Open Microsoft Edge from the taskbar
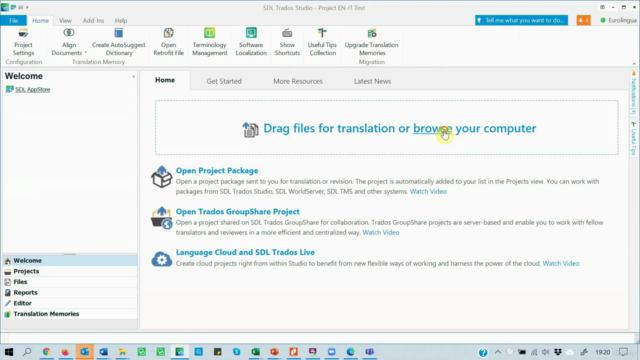640x360 pixels. point(351,352)
